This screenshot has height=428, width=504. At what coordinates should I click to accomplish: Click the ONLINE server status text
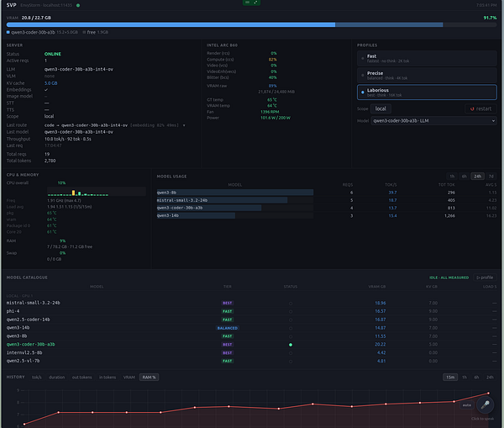tap(53, 54)
